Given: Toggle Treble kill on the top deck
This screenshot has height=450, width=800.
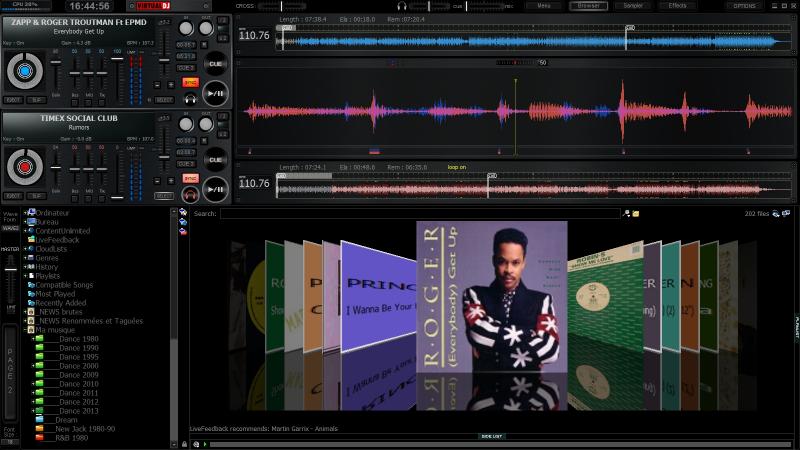Looking at the screenshot, I should [x=103, y=103].
